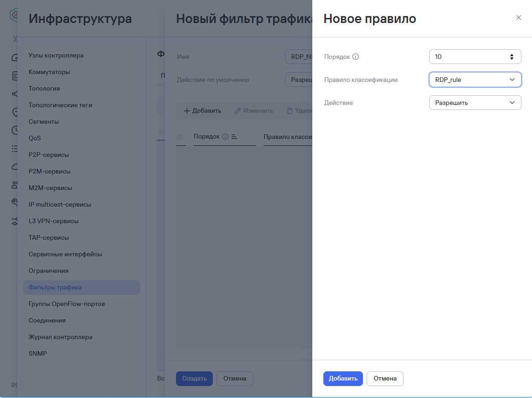Click Добавить above the filter rules table
The height and width of the screenshot is (398, 532).
(x=202, y=110)
